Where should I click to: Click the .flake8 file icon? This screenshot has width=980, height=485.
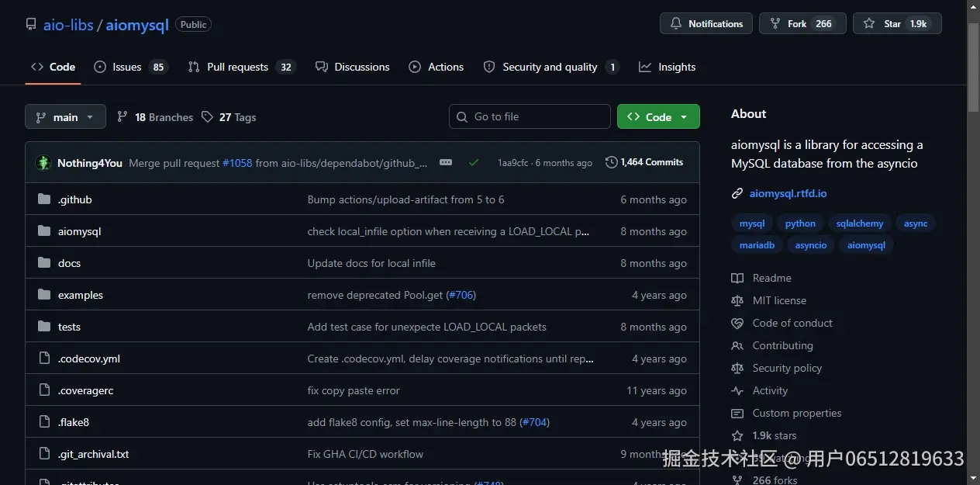pyautogui.click(x=44, y=422)
